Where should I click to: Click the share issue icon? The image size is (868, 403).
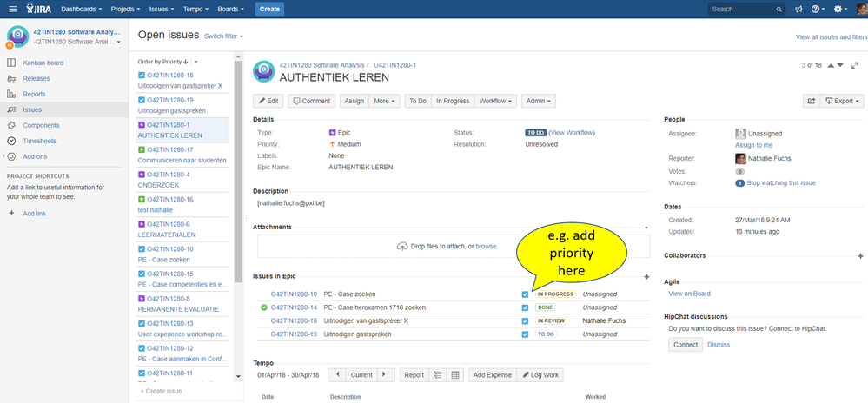tap(812, 102)
